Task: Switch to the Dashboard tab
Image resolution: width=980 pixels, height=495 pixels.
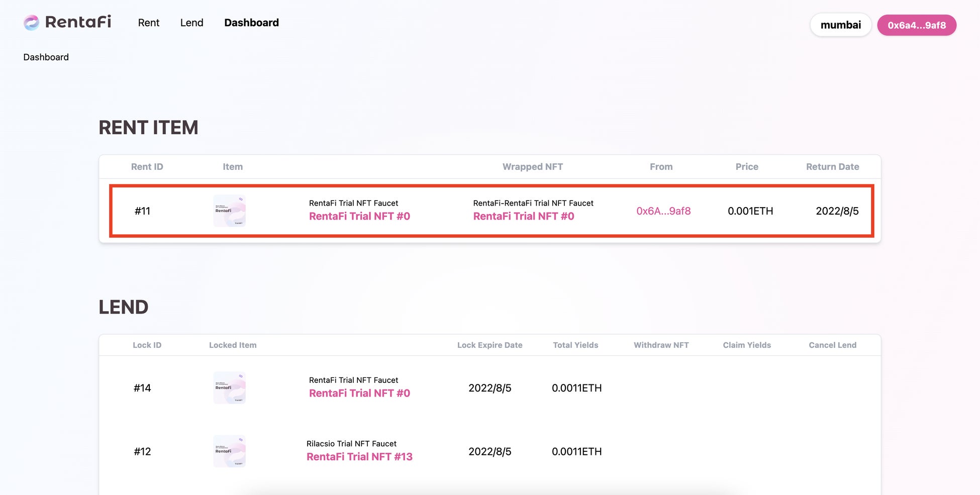Action: [251, 23]
